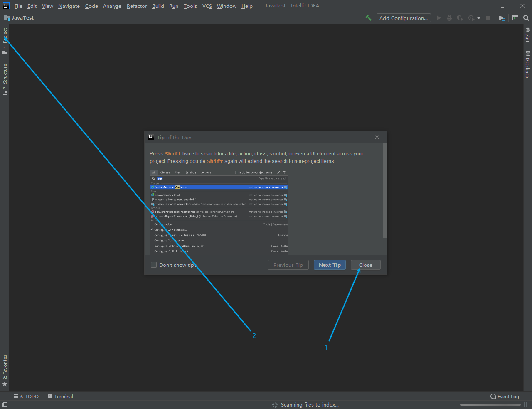The width and height of the screenshot is (532, 409).
Task: Open the Ant tool window
Action: coord(527,35)
